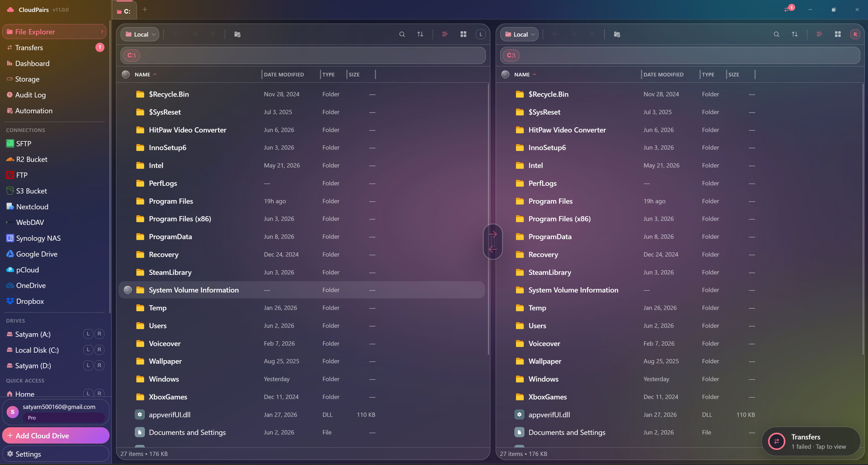868x465 pixels.
Task: Go forward in the right pane
Action: [x=573, y=34]
